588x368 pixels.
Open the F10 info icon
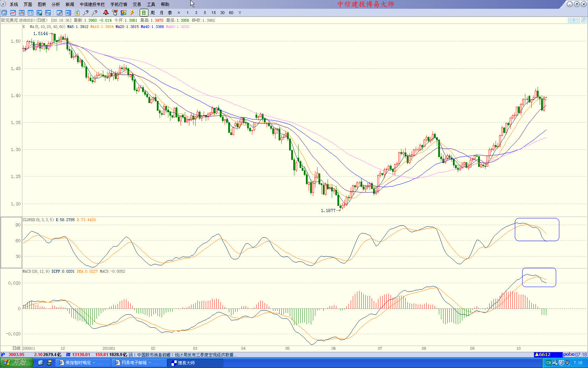(48, 13)
